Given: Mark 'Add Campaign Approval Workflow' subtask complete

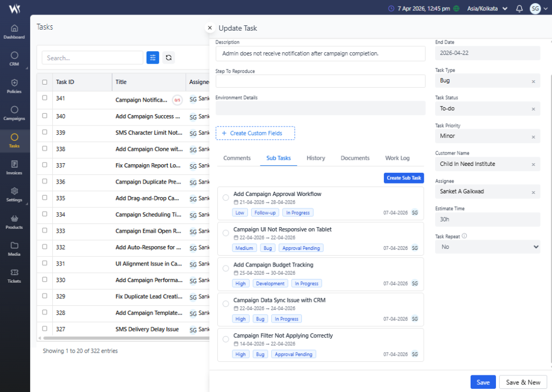Looking at the screenshot, I should pyautogui.click(x=226, y=198).
